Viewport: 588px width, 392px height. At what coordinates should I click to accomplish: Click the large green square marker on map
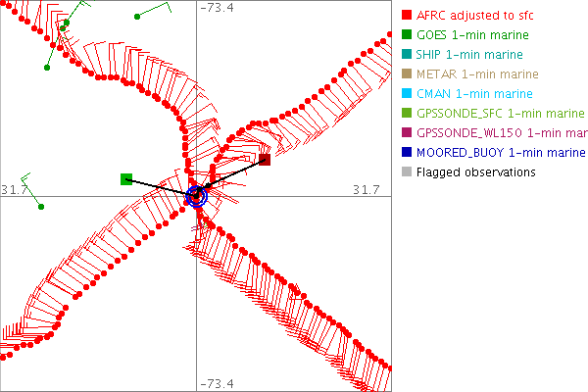tap(126, 178)
